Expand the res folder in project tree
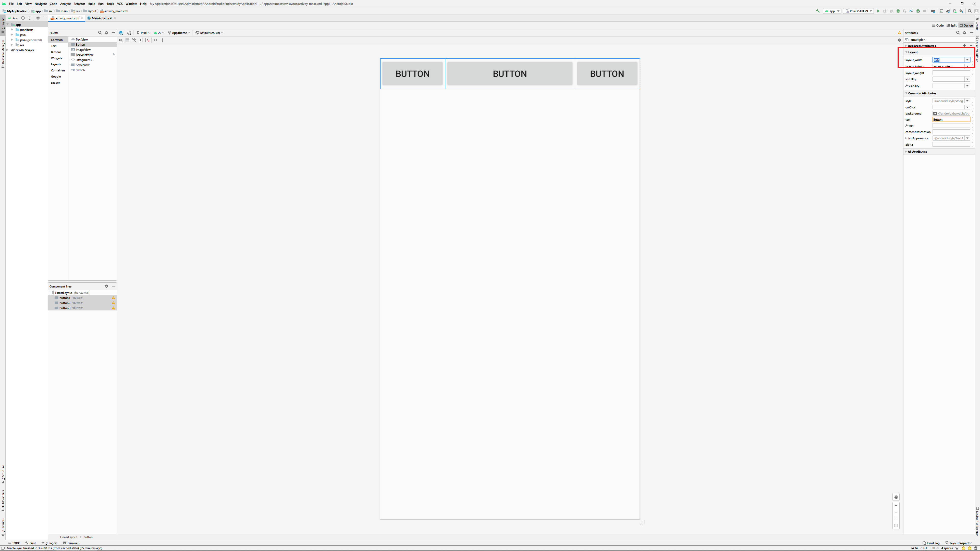This screenshot has height=551, width=980. 12,45
